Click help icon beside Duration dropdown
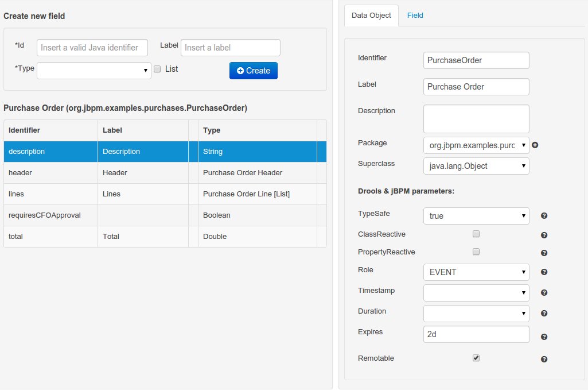The height and width of the screenshot is (390, 588). (x=544, y=314)
